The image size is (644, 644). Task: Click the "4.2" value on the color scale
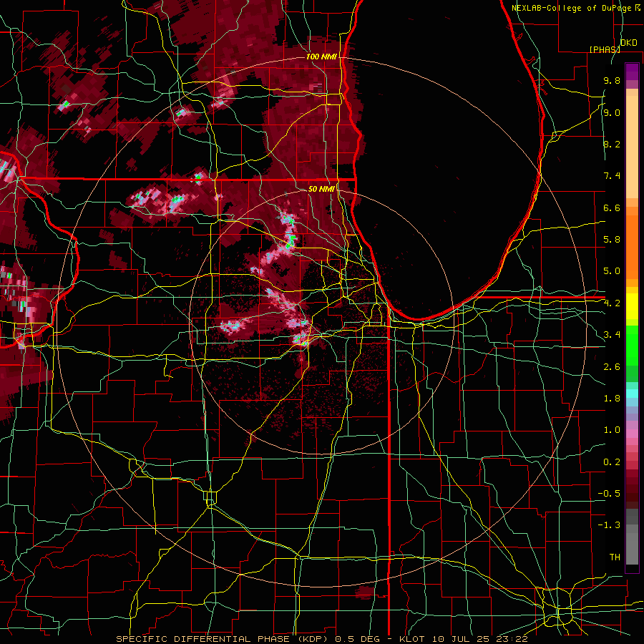point(612,303)
